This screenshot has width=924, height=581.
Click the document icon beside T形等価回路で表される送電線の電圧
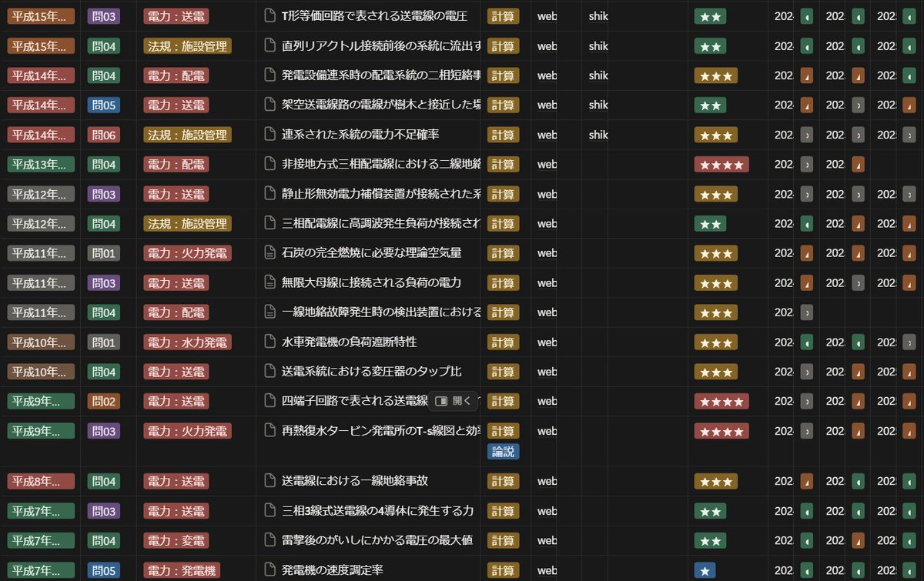point(270,16)
